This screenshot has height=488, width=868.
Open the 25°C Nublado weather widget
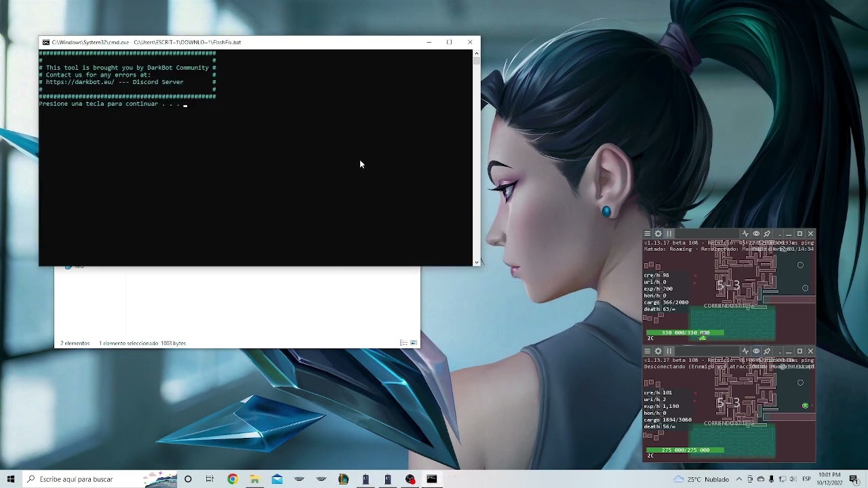click(701, 479)
